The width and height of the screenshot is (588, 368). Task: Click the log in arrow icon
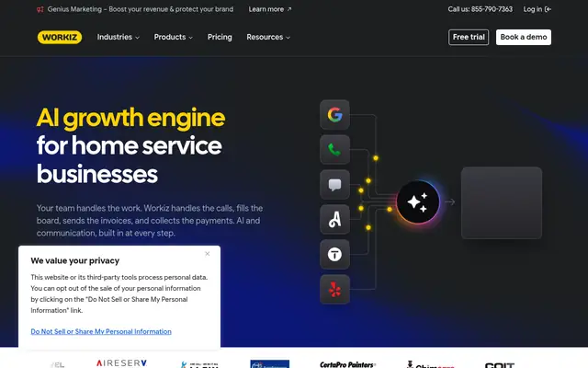[x=548, y=9]
